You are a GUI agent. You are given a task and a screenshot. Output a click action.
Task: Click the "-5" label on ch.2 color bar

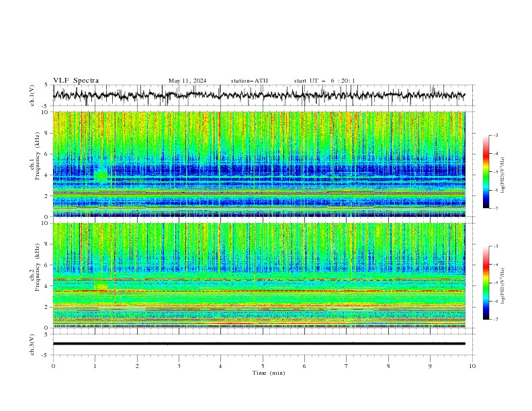pyautogui.click(x=496, y=283)
